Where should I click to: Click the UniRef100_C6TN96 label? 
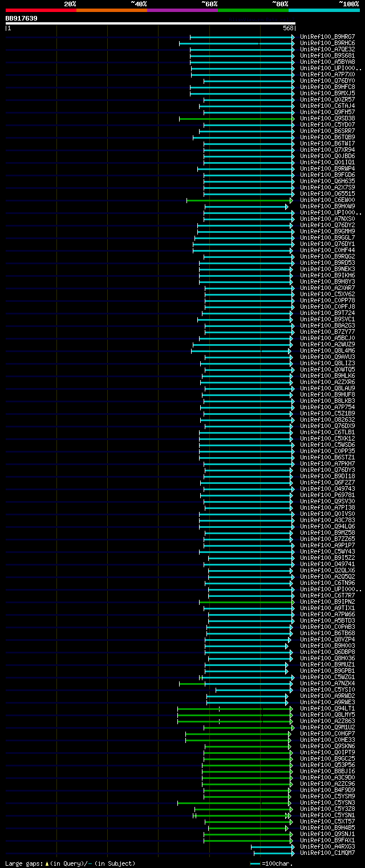(x=327, y=583)
